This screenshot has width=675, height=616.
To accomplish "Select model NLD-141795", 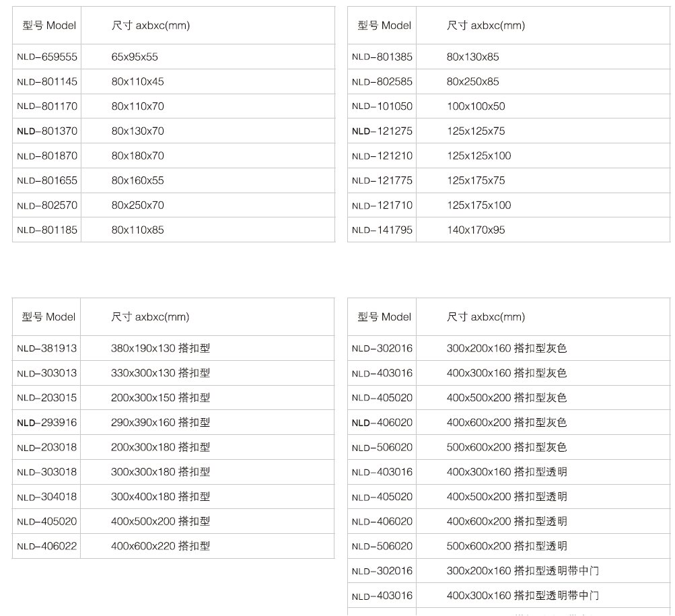I will pyautogui.click(x=382, y=230).
